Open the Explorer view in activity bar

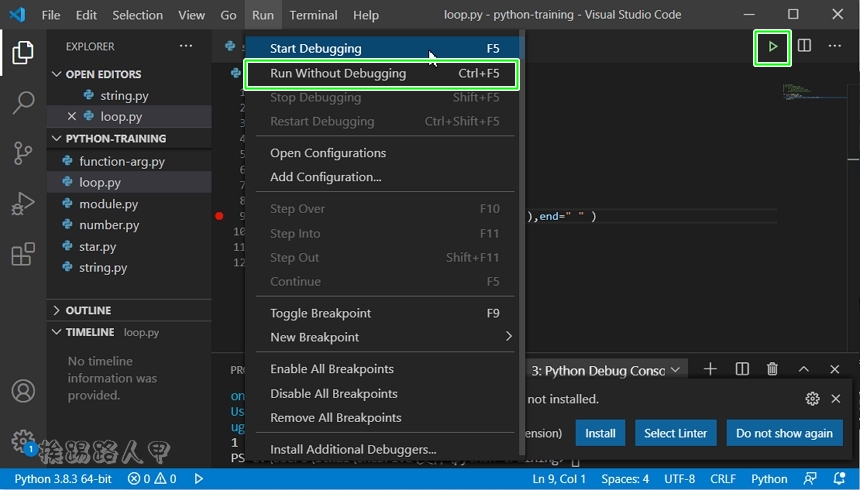(22, 53)
